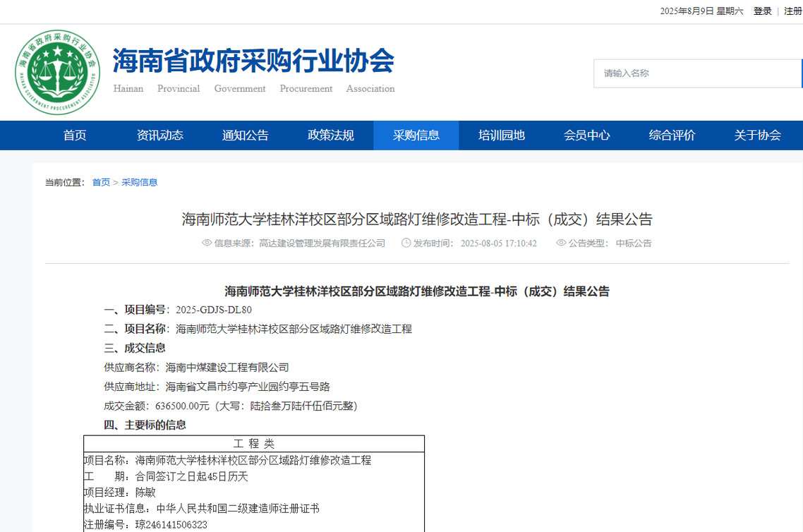Click the 海南省政府采购行业协会 site title
Screen dimensions: 803x532
coord(253,61)
